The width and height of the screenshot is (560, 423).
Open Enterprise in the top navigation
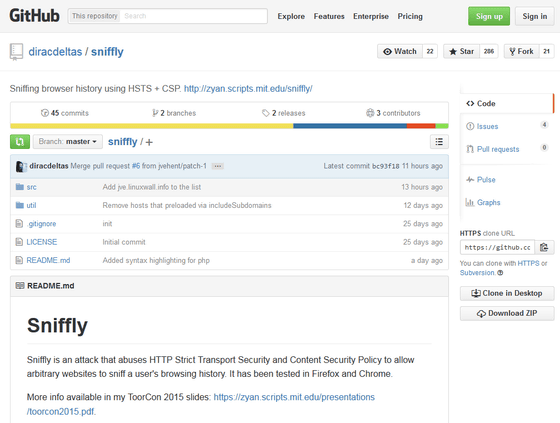point(371,16)
